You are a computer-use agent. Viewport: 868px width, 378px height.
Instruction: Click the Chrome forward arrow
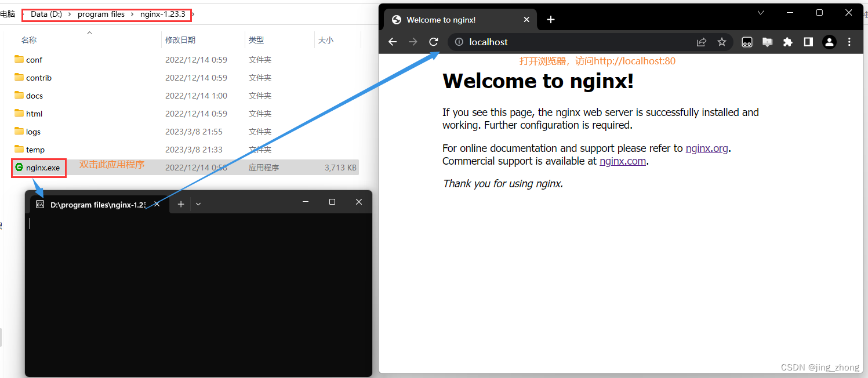tap(413, 42)
